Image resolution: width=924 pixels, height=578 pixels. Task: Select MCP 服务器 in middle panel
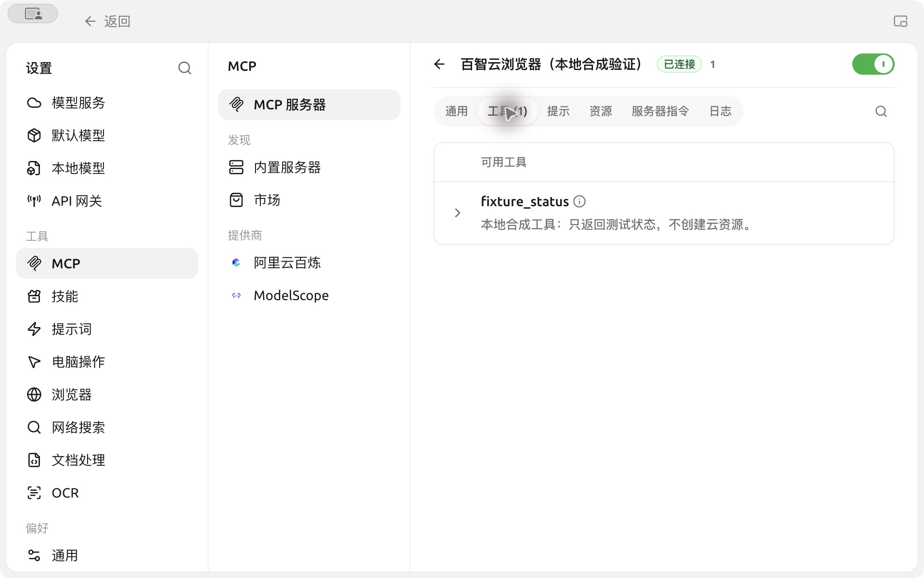pos(309,105)
